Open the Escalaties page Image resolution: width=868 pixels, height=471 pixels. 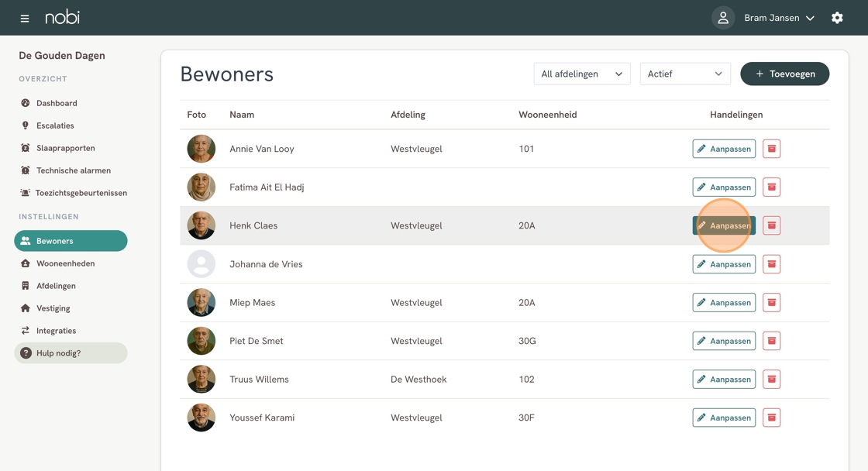tap(55, 125)
